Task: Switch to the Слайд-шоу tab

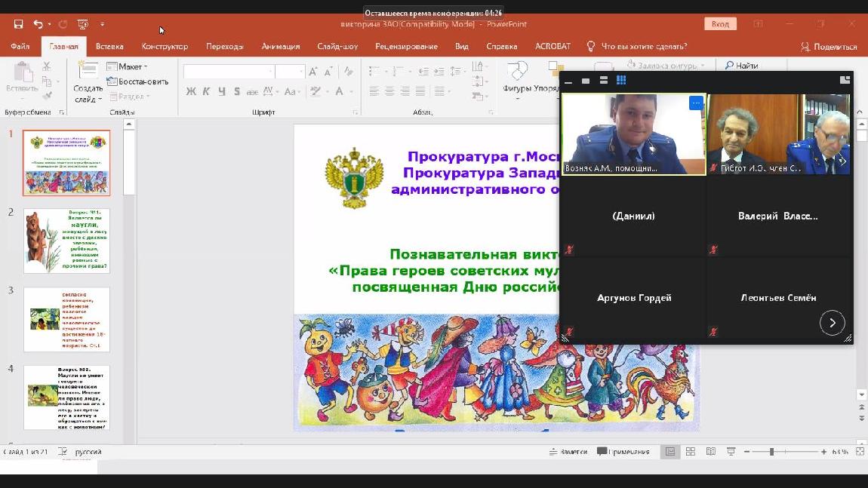Action: click(x=337, y=47)
